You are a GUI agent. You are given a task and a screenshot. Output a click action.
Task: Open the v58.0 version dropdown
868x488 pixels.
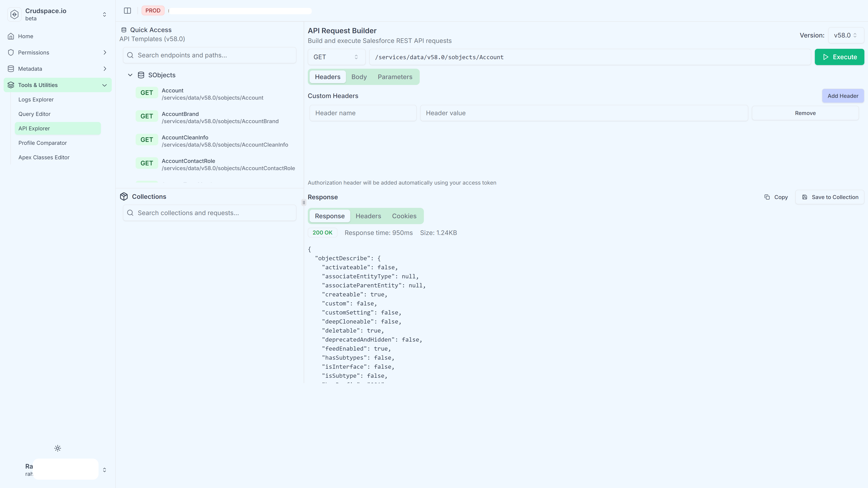click(845, 35)
